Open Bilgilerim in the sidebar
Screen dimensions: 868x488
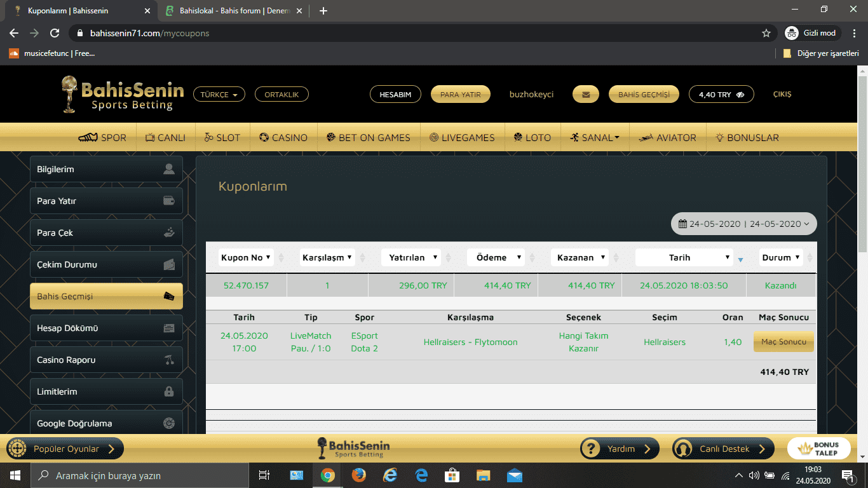tap(106, 169)
